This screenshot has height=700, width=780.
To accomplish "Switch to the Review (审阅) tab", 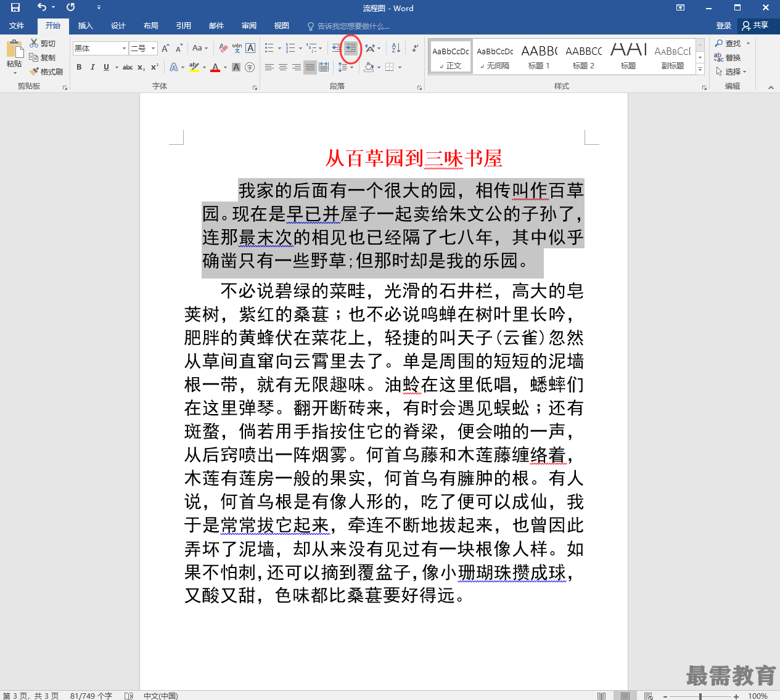I will (249, 26).
